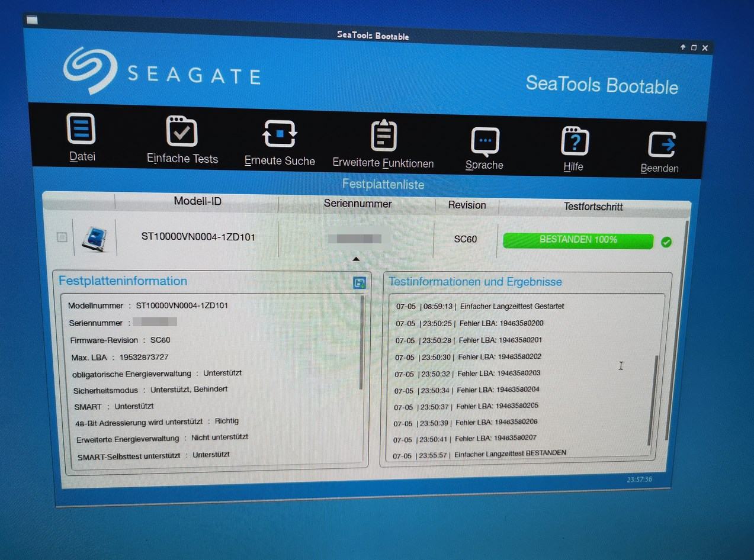Select log entry Fehler LBA: 19463580207
754x560 pixels.
(466, 439)
